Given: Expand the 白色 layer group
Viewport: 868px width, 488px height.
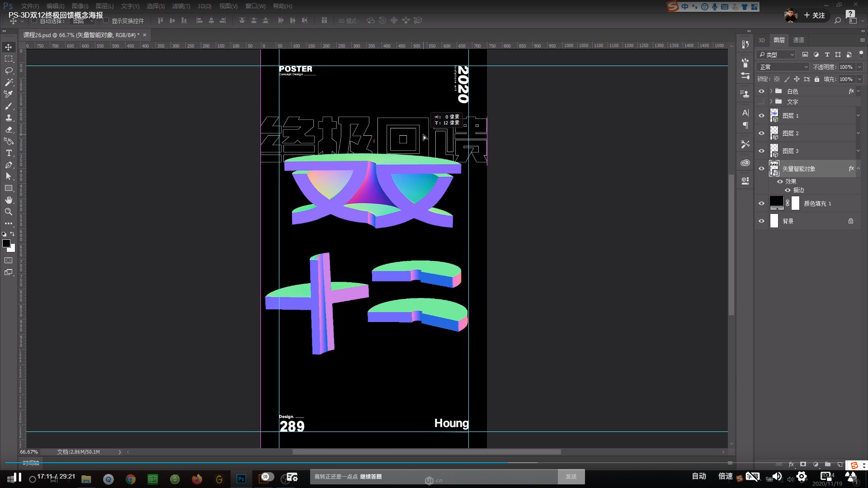Looking at the screenshot, I should (x=771, y=91).
